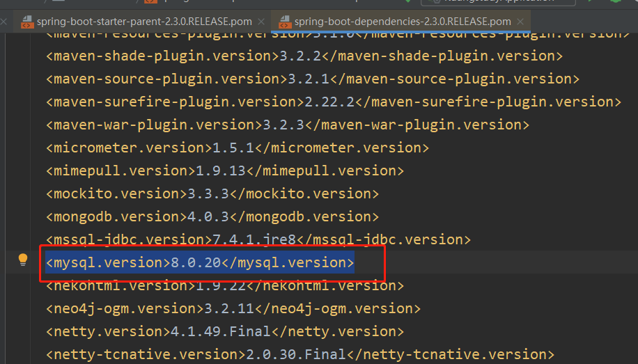Close spring-boot-dependencies-2.3.0.RELEASE.pom tab
638x364 pixels.
pos(520,22)
